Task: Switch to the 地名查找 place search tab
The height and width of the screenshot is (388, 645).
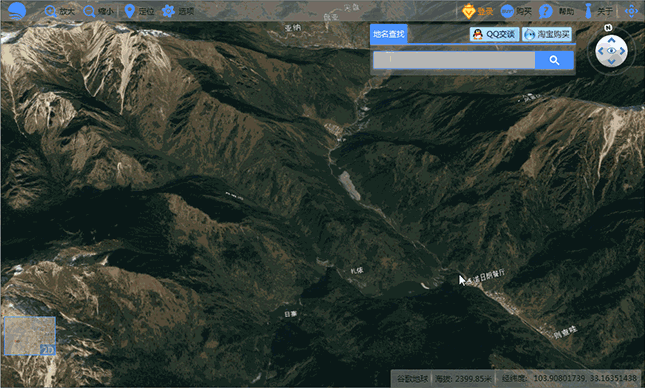Action: pos(389,34)
